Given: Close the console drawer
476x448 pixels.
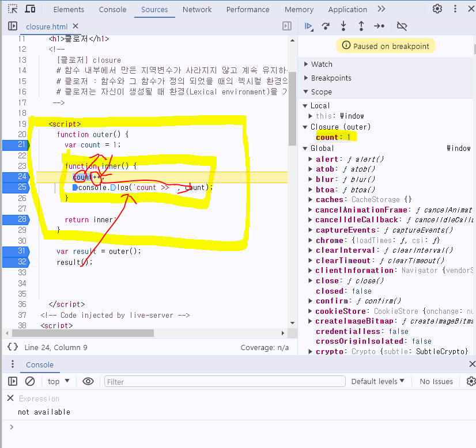Looking at the screenshot, I should click(x=472, y=364).
